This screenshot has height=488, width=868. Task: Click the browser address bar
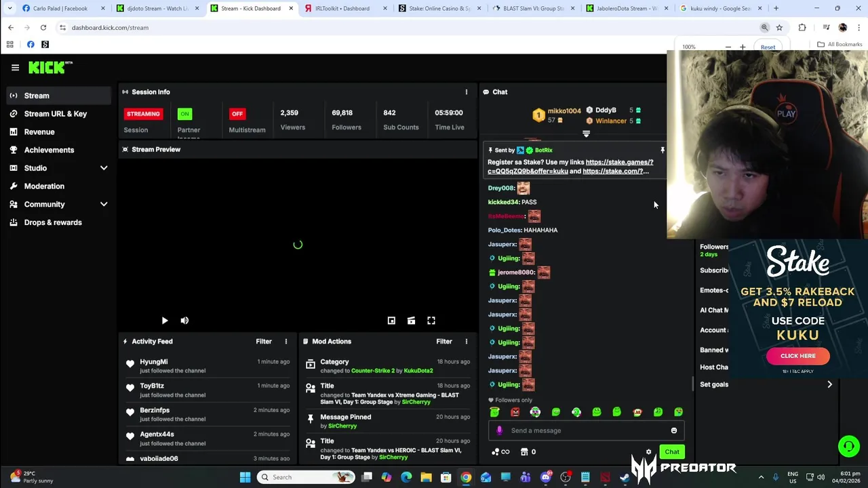click(x=407, y=28)
